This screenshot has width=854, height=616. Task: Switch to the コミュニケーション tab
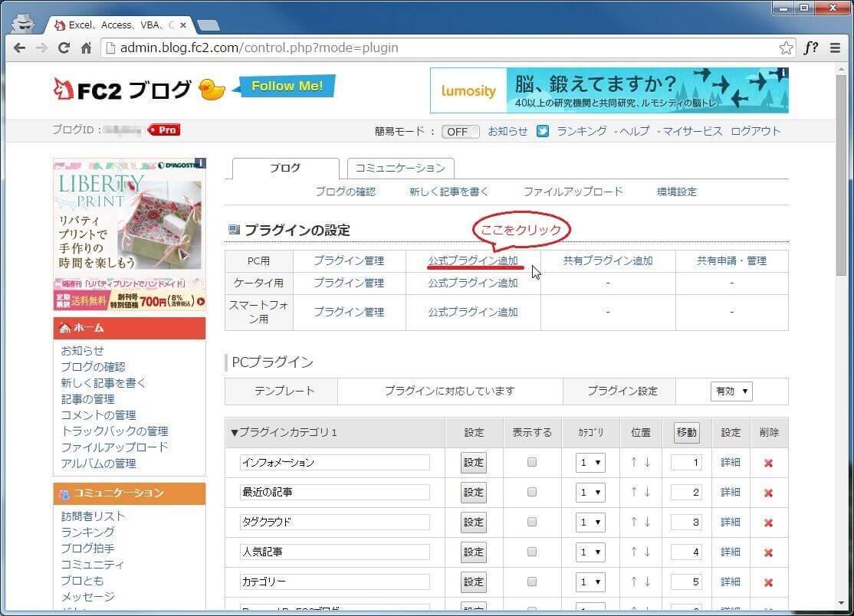[x=400, y=168]
